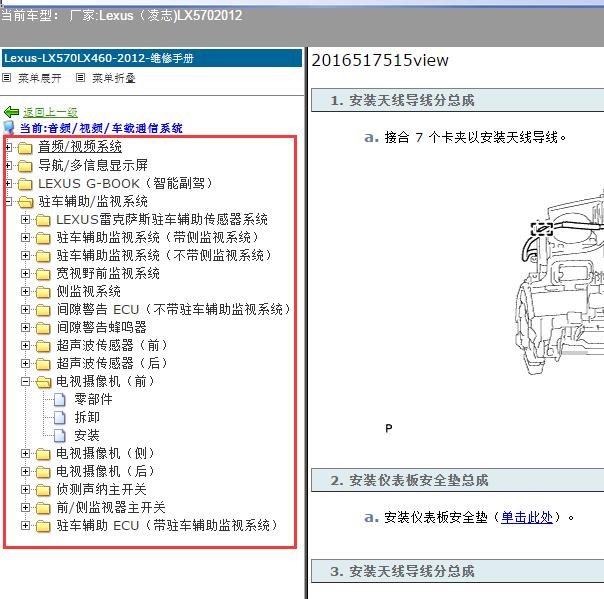604x599 pixels.
Task: Click the 宽视野前监视系统 folder icon
Action: [x=43, y=274]
